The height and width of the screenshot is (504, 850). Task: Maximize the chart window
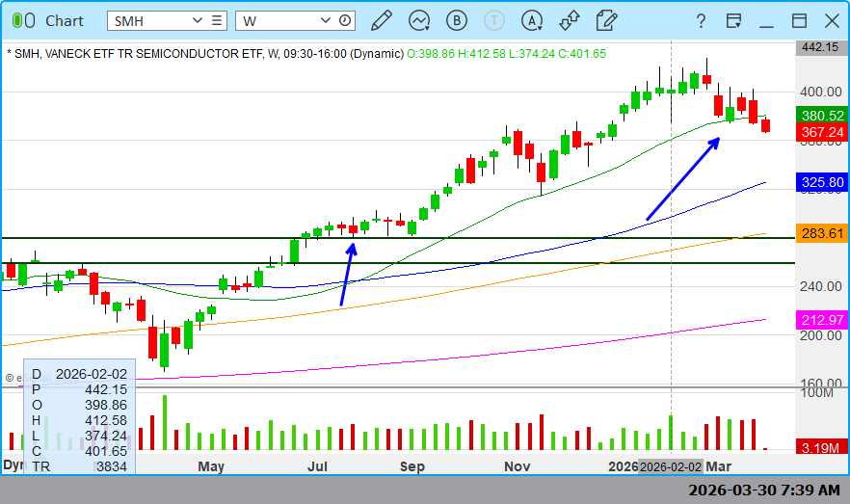tap(799, 20)
